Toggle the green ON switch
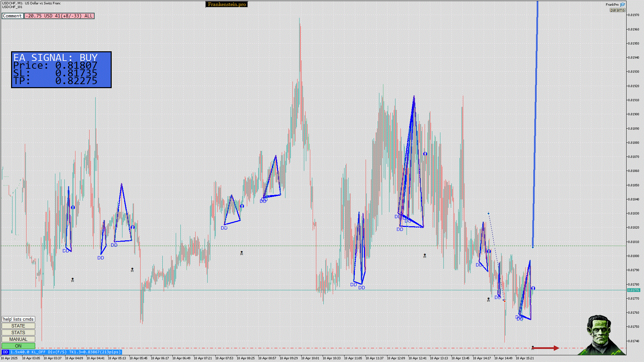644x362 pixels. pos(18,346)
